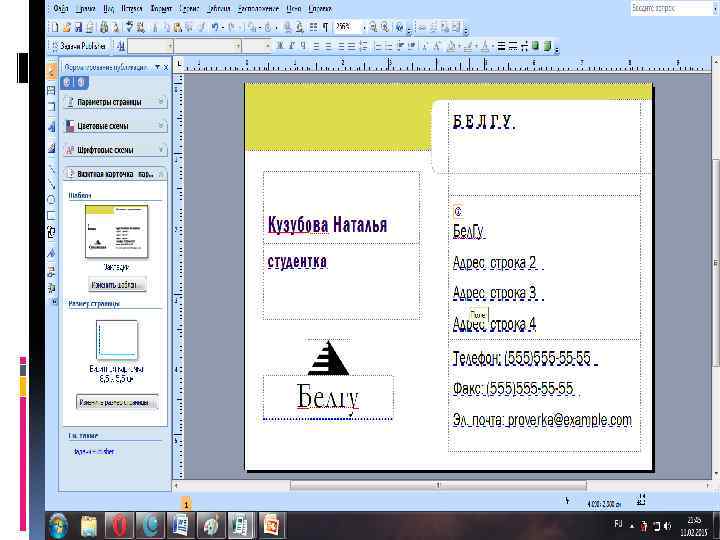The height and width of the screenshot is (540, 720).
Task: Click the link at task pane bottom
Action: tap(94, 452)
